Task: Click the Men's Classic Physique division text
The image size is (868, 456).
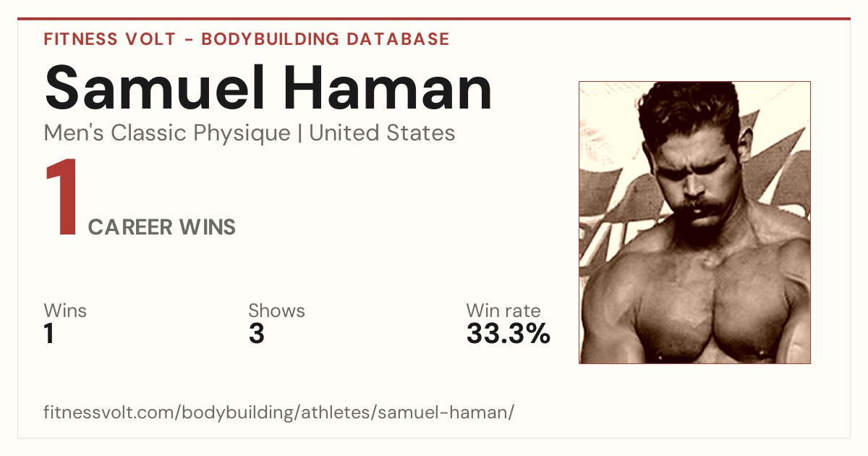Action: tap(167, 133)
